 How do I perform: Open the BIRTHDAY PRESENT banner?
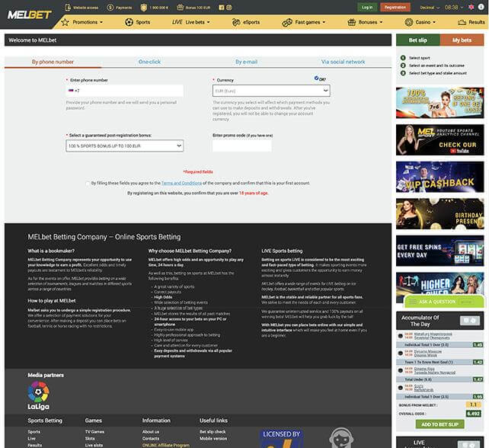tap(439, 213)
